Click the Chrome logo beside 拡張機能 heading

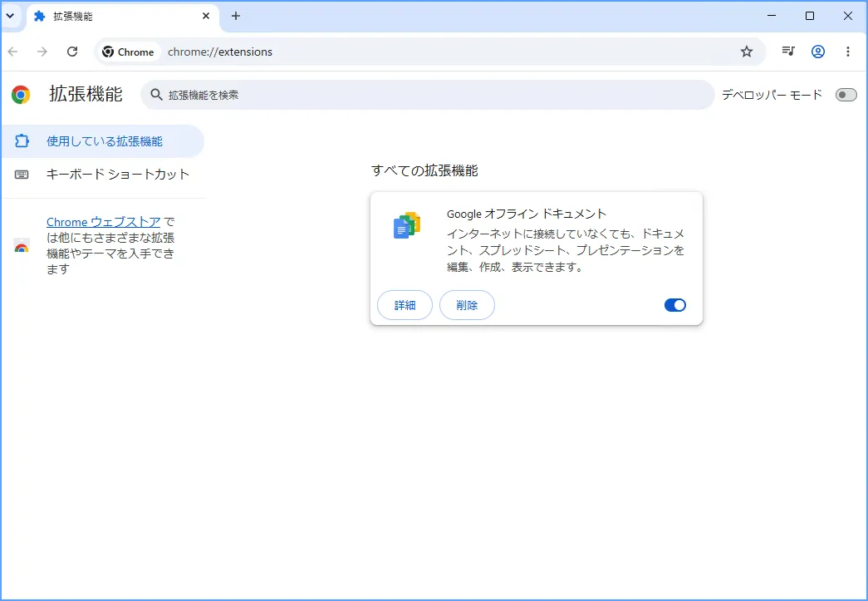click(x=21, y=95)
